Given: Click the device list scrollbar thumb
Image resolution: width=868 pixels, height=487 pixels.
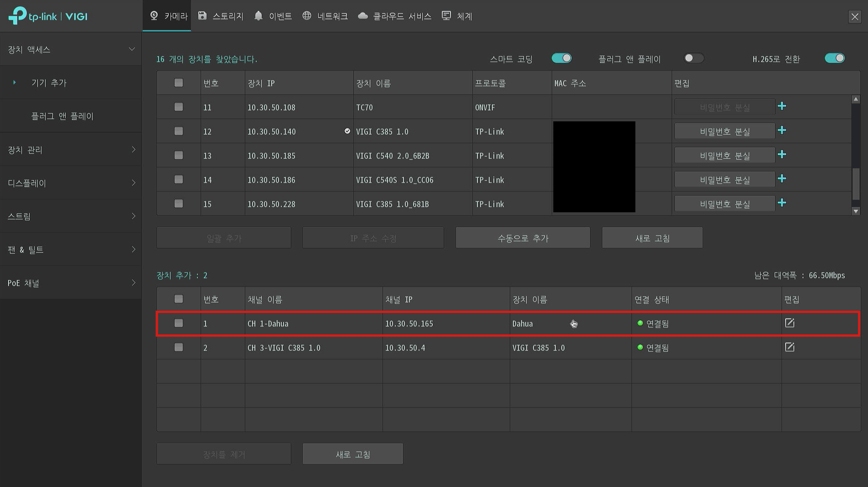Looking at the screenshot, I should (856, 184).
